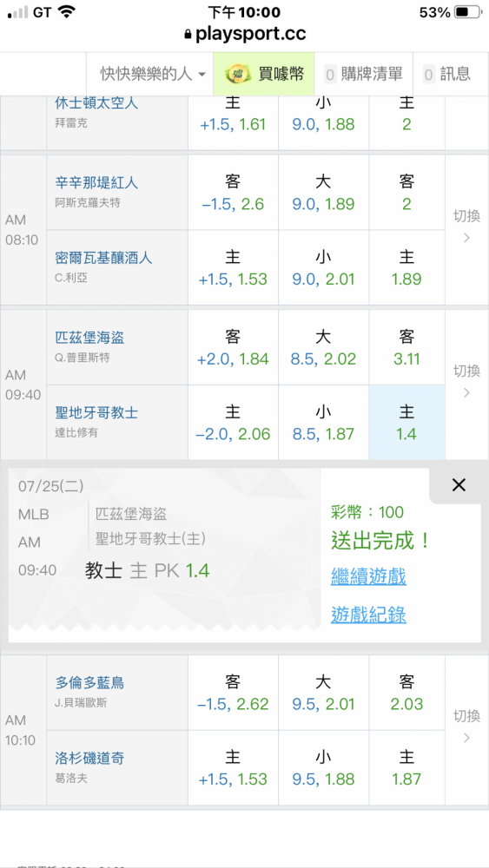The image size is (489, 868).
Task: Tap the lock icon beside playsport.cc
Action: point(188,35)
